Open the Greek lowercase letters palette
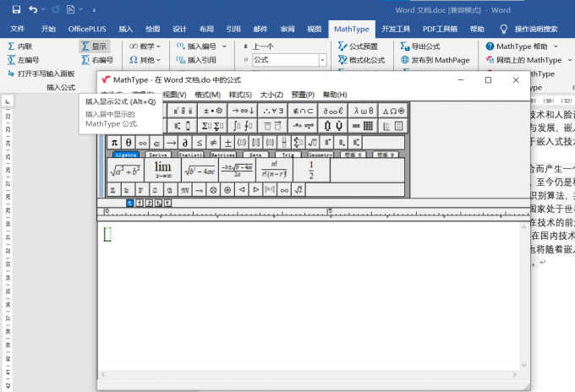This screenshot has height=392, width=575. (x=362, y=111)
